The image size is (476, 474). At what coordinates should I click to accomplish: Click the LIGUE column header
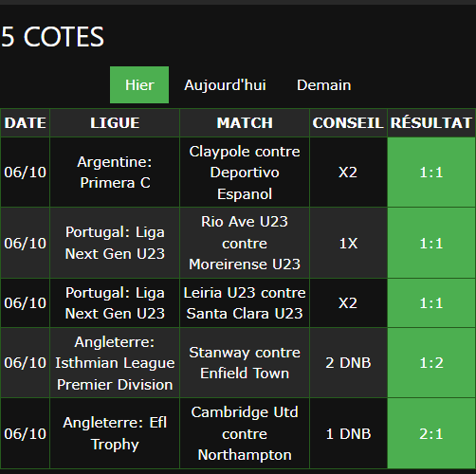point(115,123)
